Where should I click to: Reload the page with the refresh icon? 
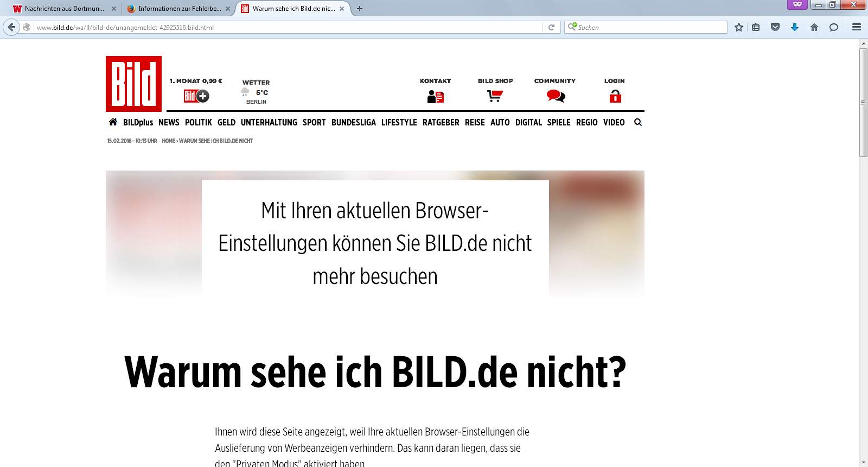pos(551,27)
